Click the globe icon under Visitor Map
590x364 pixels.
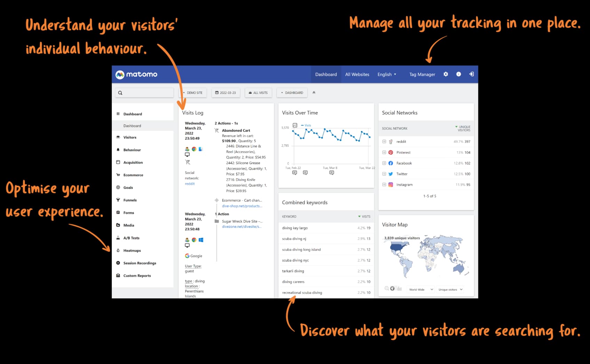[392, 288]
